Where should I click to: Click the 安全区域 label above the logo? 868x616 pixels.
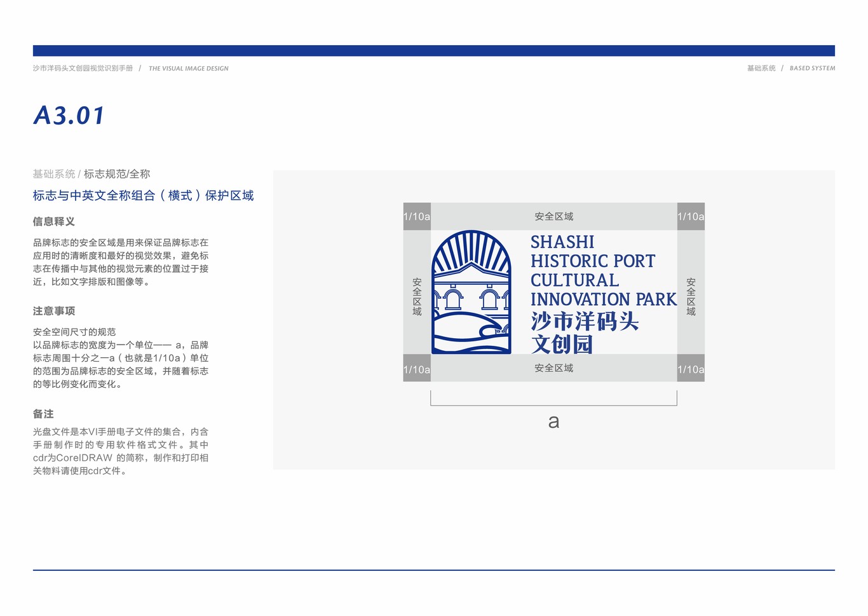point(554,216)
